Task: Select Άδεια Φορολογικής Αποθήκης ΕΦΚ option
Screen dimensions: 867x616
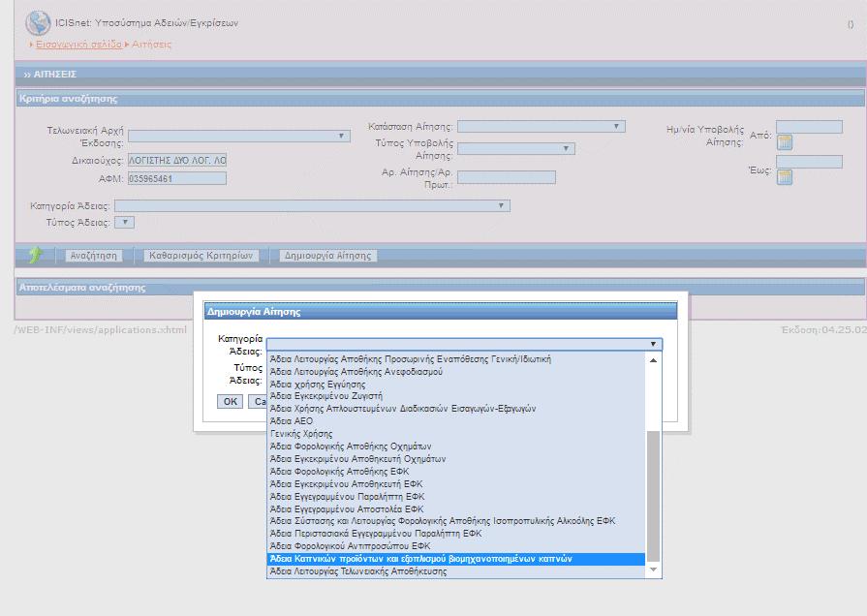Action: 455,472
